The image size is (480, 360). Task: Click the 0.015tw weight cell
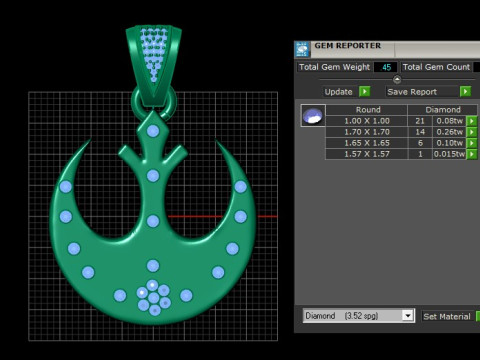[x=449, y=154]
